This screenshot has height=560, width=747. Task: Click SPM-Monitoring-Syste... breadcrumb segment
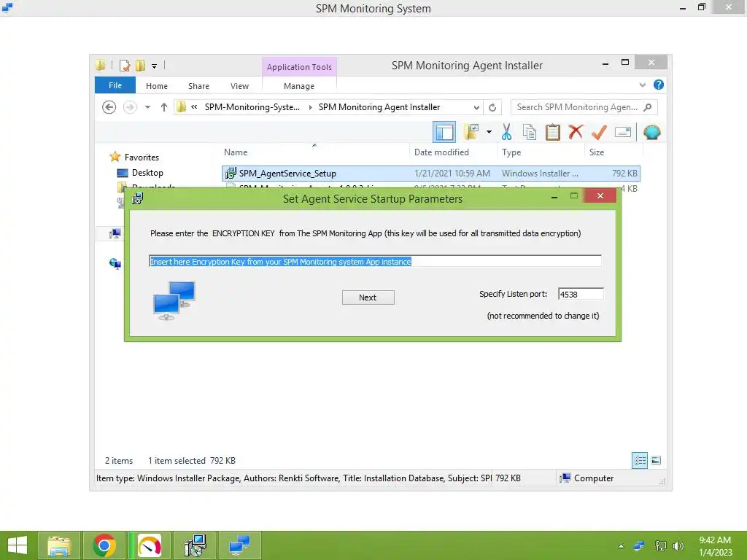pos(252,107)
